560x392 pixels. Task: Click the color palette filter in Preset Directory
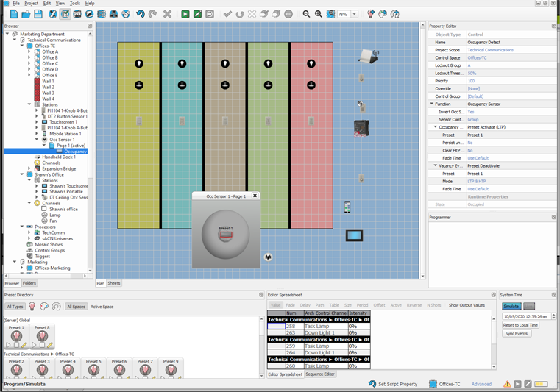click(44, 307)
